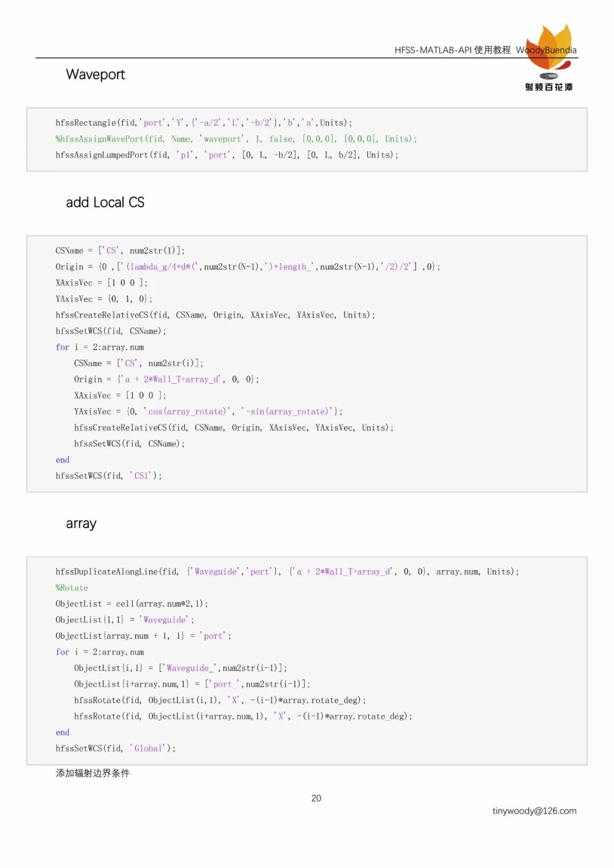Click the hfssDuplicateAlongLine code line
614x868 pixels.
(x=287, y=572)
